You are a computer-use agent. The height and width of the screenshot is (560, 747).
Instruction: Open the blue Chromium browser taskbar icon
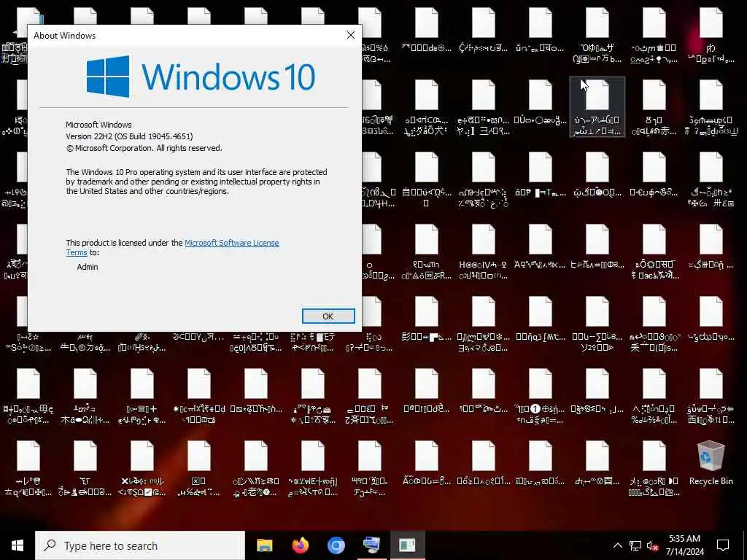click(336, 545)
